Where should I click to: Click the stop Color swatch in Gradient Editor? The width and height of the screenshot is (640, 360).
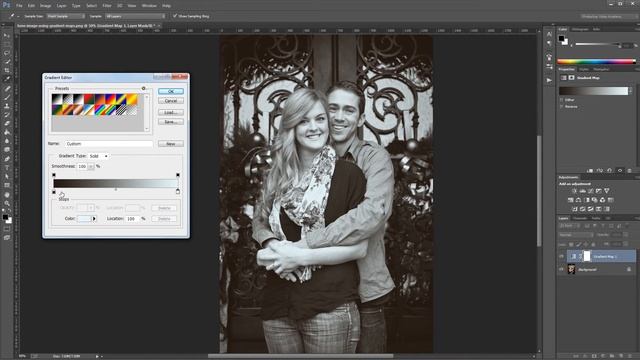[84, 219]
